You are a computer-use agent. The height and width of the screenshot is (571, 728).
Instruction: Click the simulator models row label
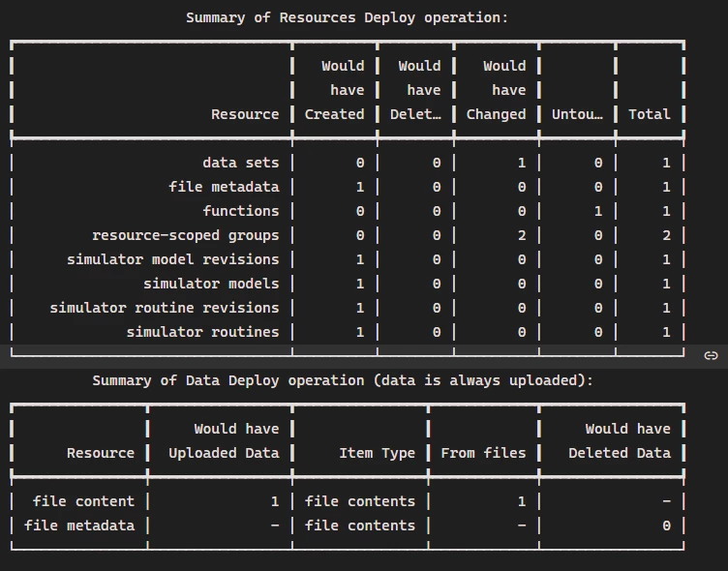[x=210, y=284]
